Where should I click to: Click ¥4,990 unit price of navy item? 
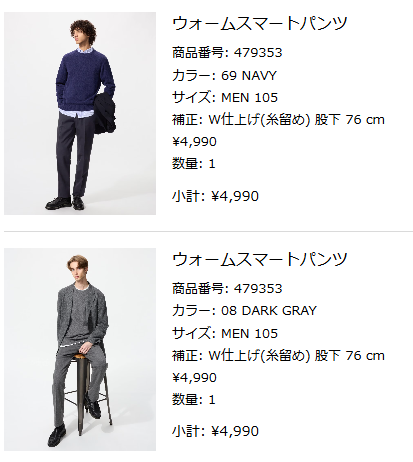pos(194,142)
